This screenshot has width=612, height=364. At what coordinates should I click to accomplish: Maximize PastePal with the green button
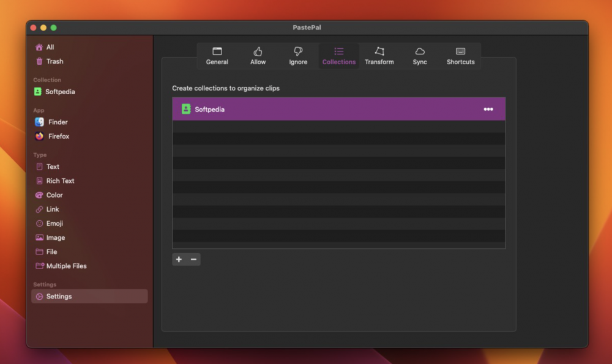[x=53, y=28]
